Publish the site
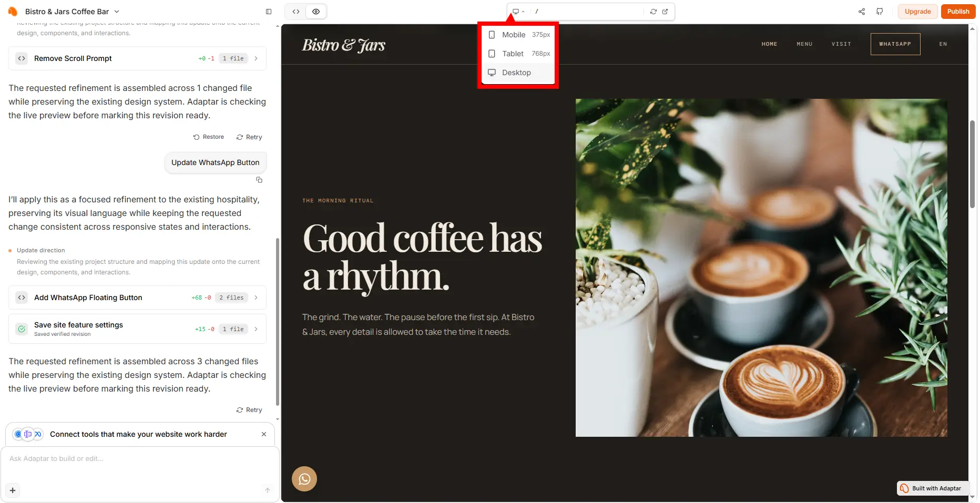980x503 pixels. point(958,12)
